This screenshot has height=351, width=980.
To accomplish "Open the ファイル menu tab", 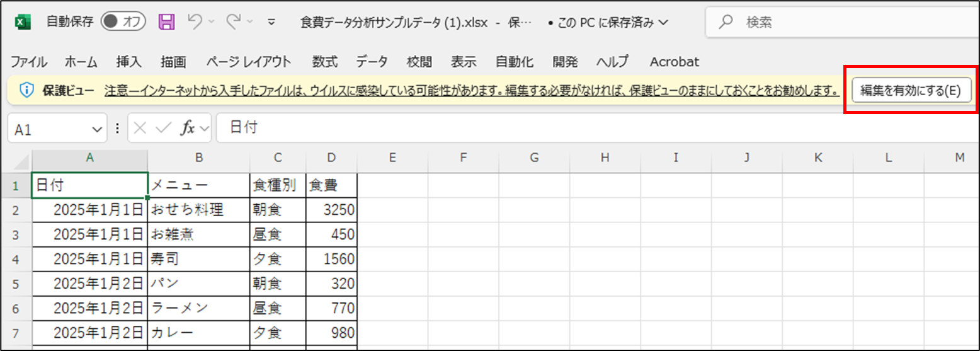I will click(x=28, y=62).
